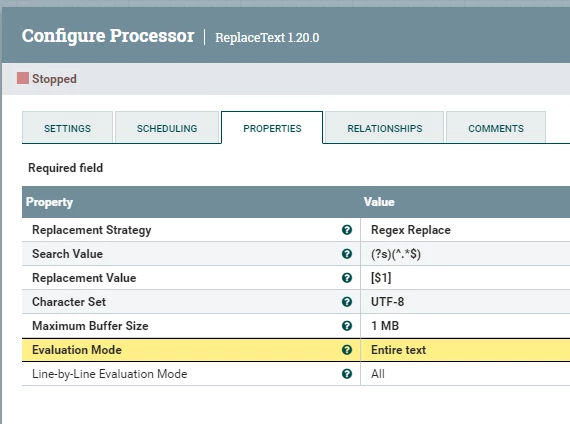The image size is (570, 424).
Task: Open help for Search Value property
Action: (x=347, y=254)
